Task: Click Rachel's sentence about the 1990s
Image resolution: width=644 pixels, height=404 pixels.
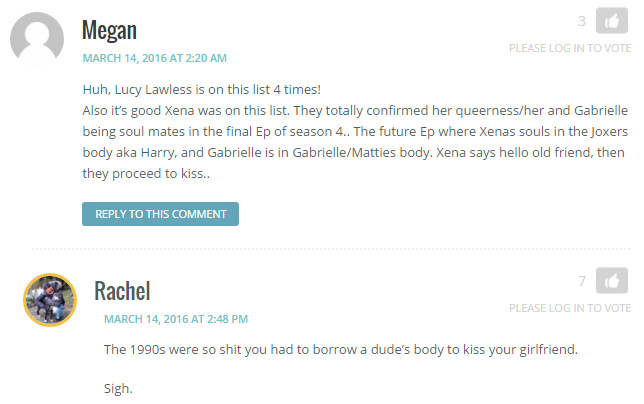Action: [341, 349]
